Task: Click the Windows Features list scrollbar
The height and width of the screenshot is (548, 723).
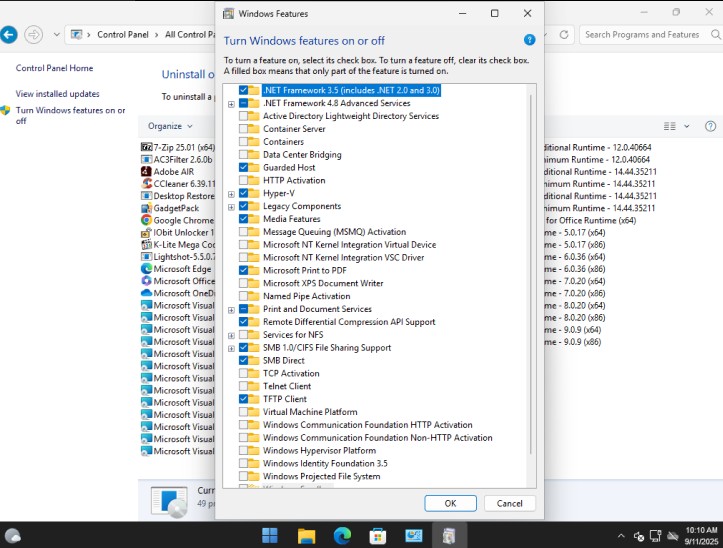Action: (531, 274)
